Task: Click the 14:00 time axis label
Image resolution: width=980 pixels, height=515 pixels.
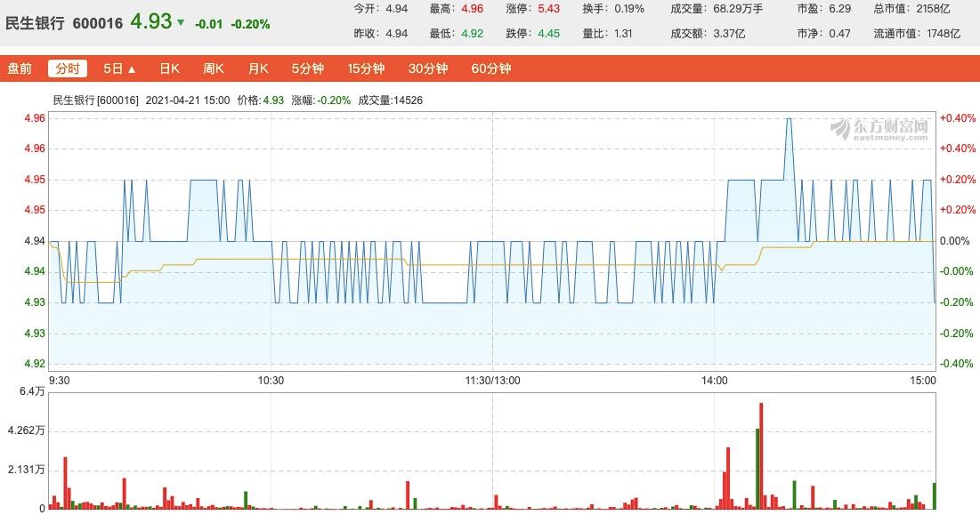Action: tap(715, 380)
